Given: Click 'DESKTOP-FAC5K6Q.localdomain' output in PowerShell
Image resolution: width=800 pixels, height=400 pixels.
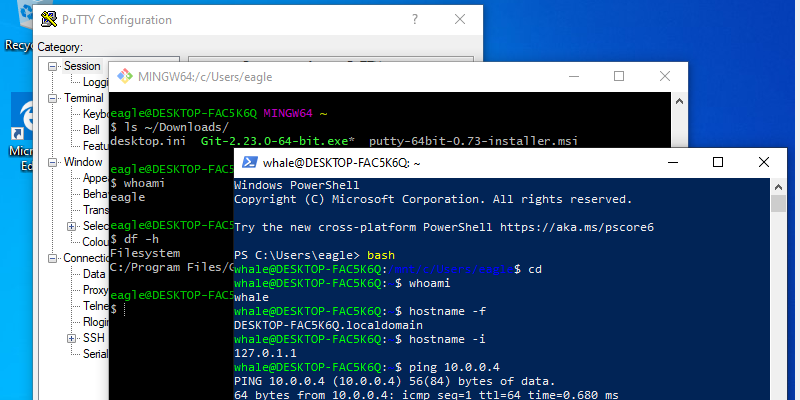Looking at the screenshot, I should (329, 325).
